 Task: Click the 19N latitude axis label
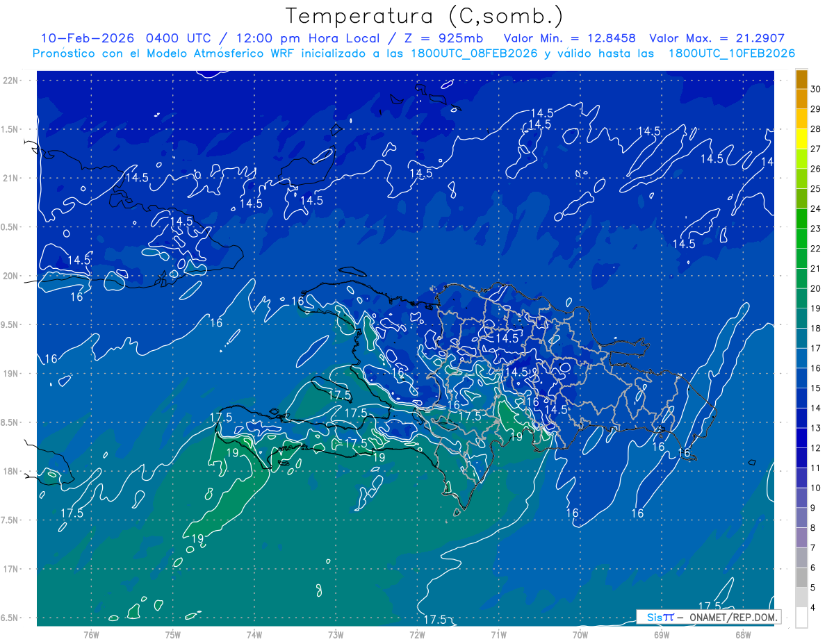pos(12,373)
